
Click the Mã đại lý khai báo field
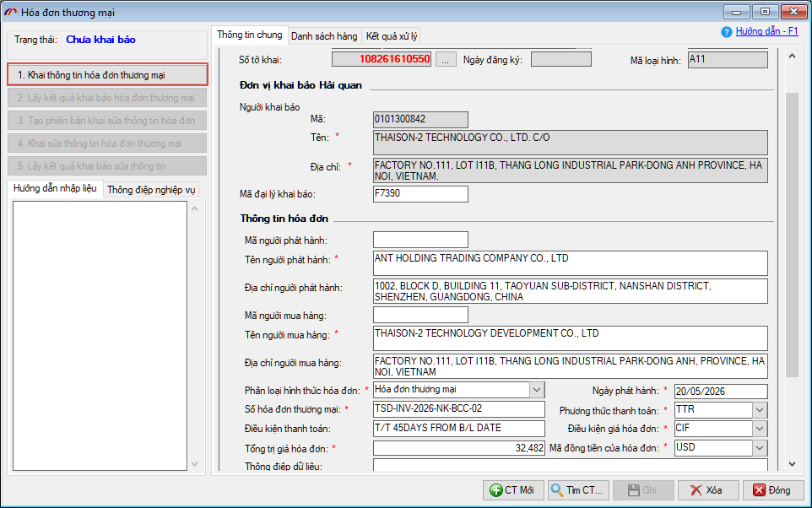click(x=420, y=194)
